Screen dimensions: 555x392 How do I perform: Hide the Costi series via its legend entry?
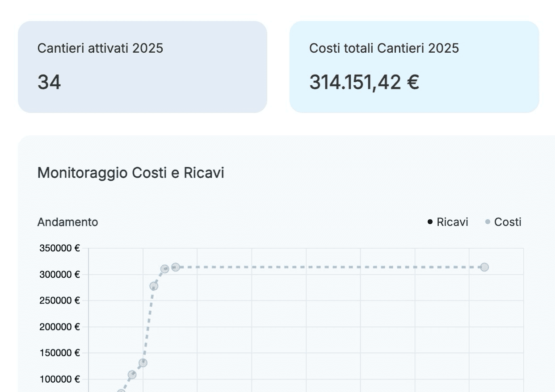504,222
